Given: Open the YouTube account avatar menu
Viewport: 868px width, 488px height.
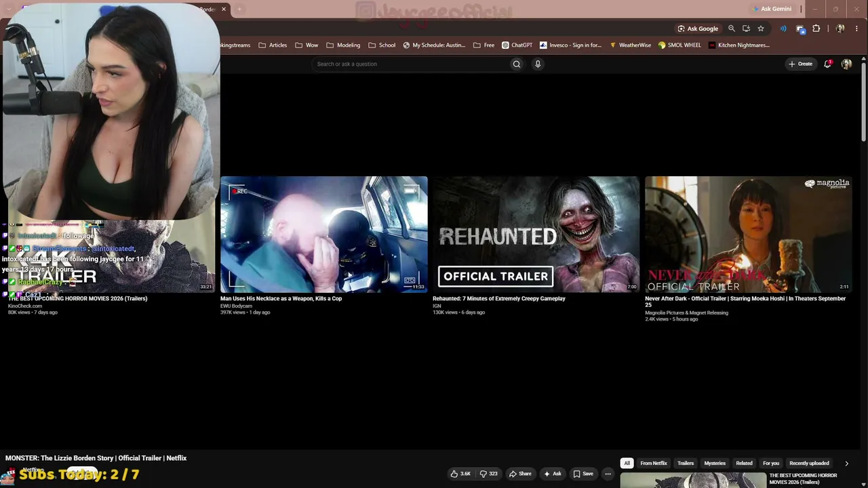Looking at the screenshot, I should (846, 64).
